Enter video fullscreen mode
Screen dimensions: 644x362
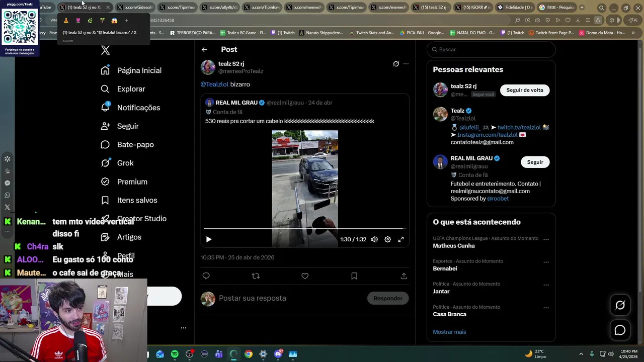point(401,240)
